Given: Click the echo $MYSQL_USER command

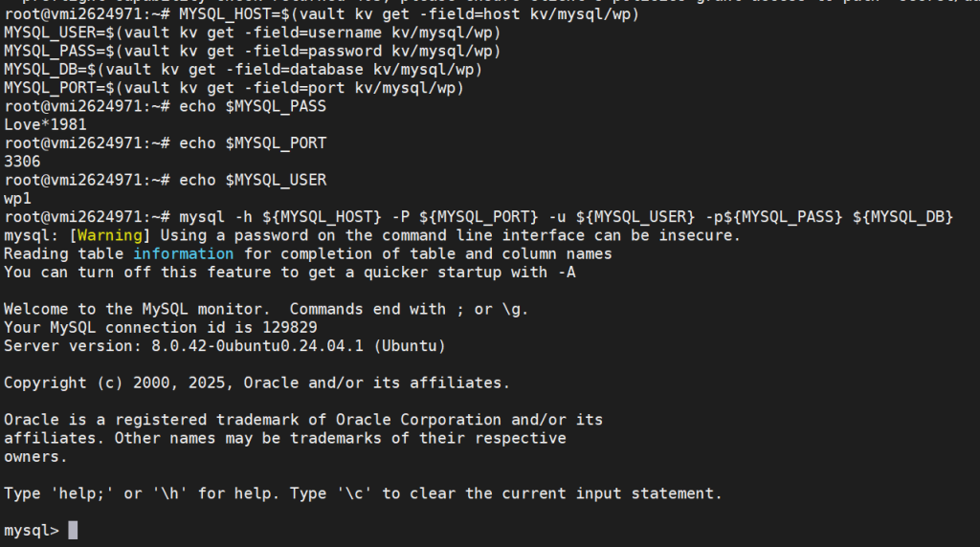Looking at the screenshot, I should click(x=253, y=180).
